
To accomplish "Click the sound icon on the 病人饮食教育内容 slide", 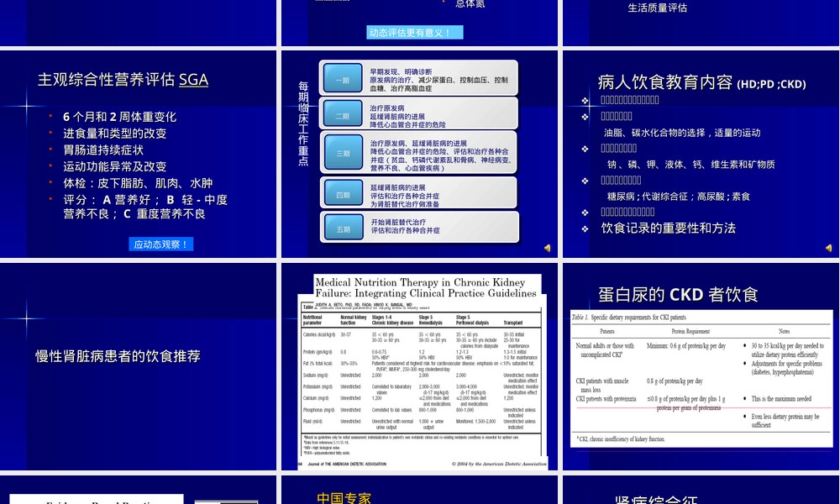I will (x=828, y=248).
